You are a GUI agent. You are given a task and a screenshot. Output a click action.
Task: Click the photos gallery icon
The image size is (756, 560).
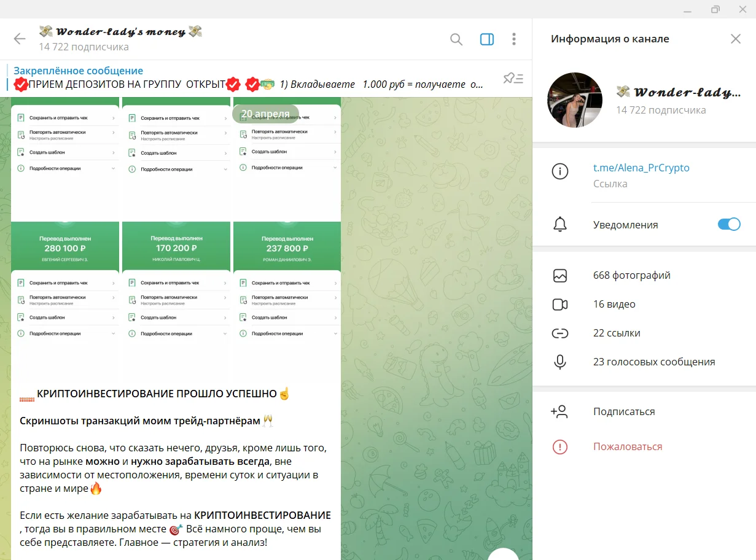[559, 276]
